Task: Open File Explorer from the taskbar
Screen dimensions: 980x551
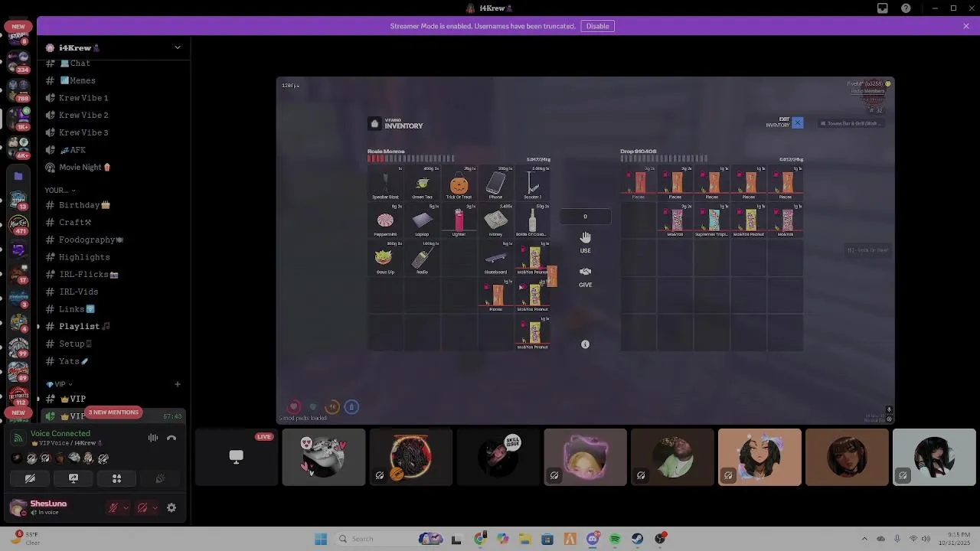Action: 524,539
